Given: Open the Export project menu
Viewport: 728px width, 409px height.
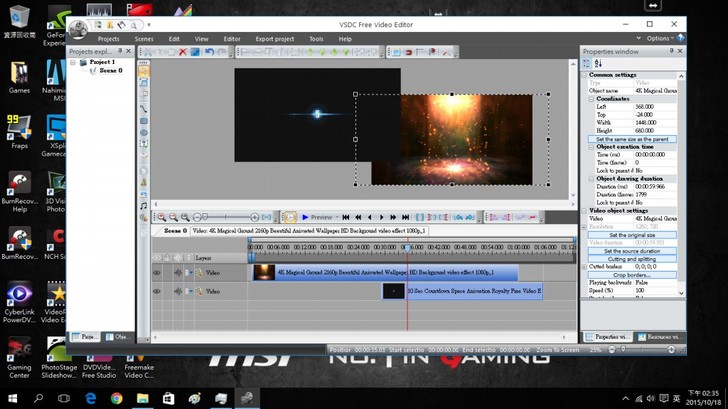Looking at the screenshot, I should [x=274, y=38].
